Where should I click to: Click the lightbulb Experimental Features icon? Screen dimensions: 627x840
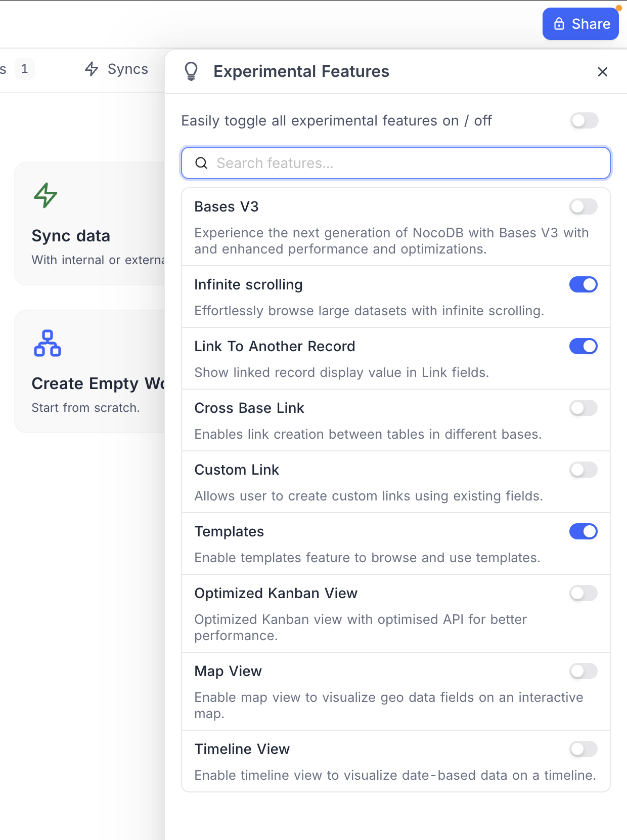[x=191, y=71]
